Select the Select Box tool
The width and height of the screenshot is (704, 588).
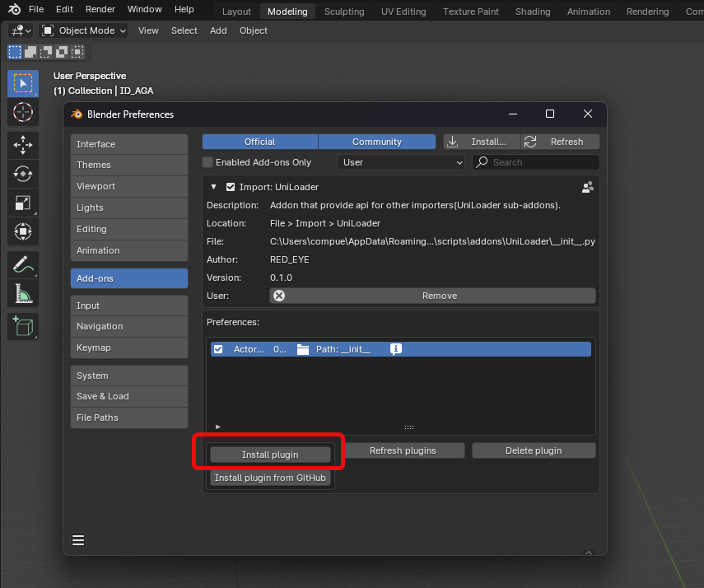(23, 83)
